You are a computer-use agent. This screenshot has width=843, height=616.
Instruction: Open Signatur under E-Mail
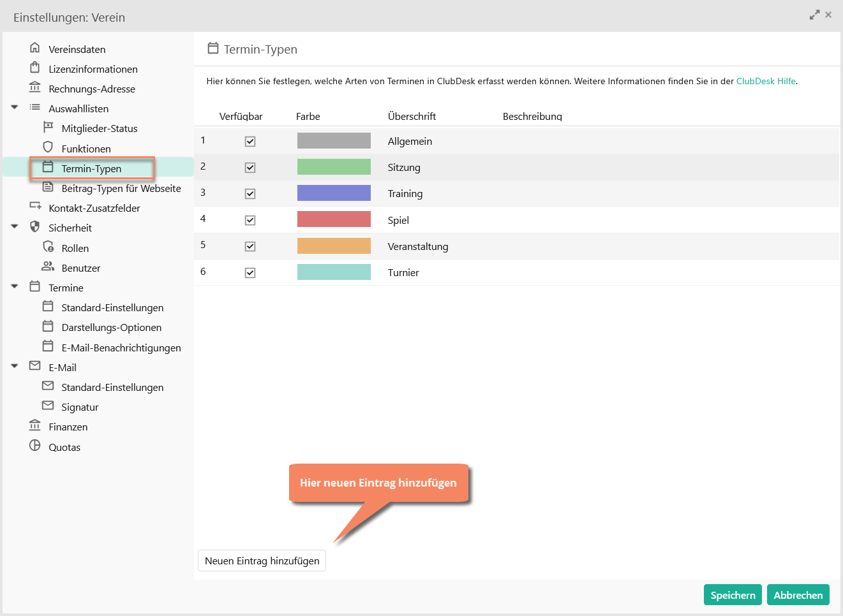(x=80, y=407)
